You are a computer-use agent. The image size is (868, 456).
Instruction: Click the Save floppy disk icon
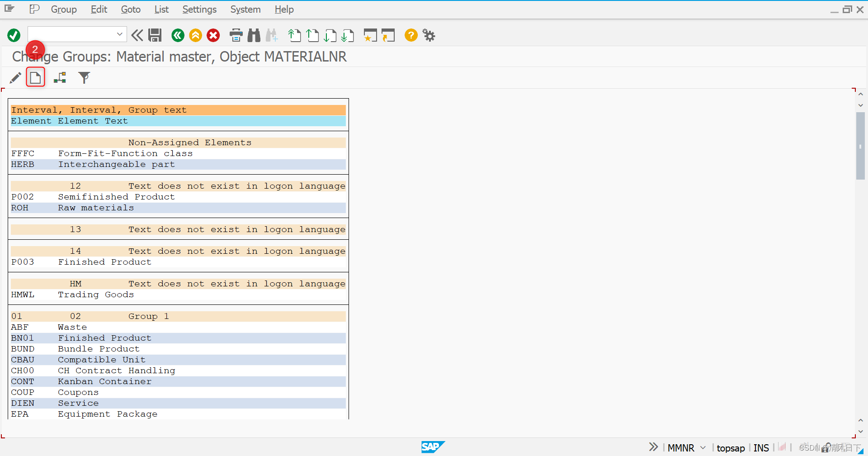(x=155, y=35)
